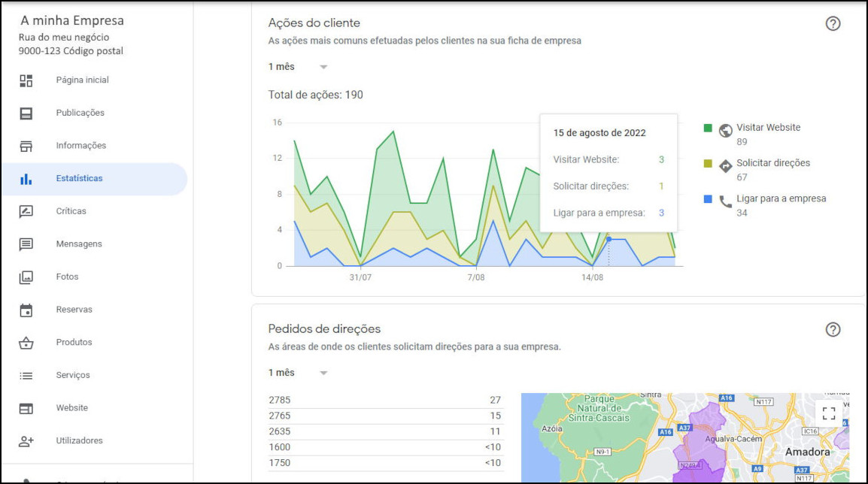Click the highlighted data point on the chart
868x484 pixels.
[x=609, y=240]
